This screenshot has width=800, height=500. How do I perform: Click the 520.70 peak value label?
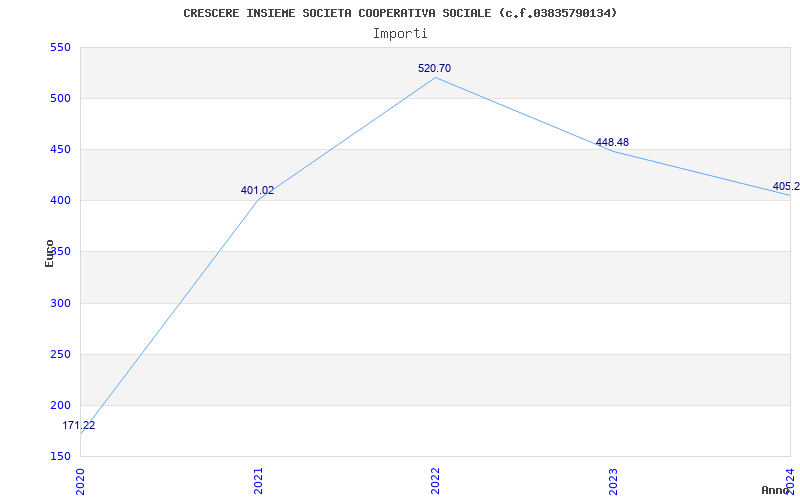tap(434, 68)
